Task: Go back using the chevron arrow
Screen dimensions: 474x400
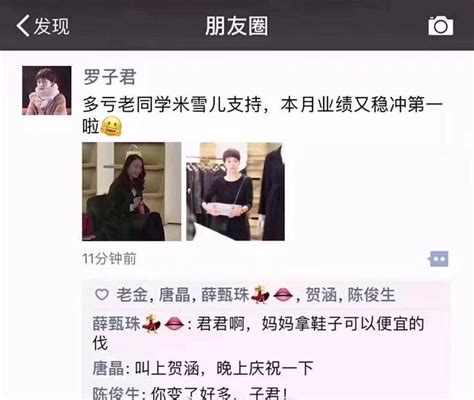Action: coord(23,26)
